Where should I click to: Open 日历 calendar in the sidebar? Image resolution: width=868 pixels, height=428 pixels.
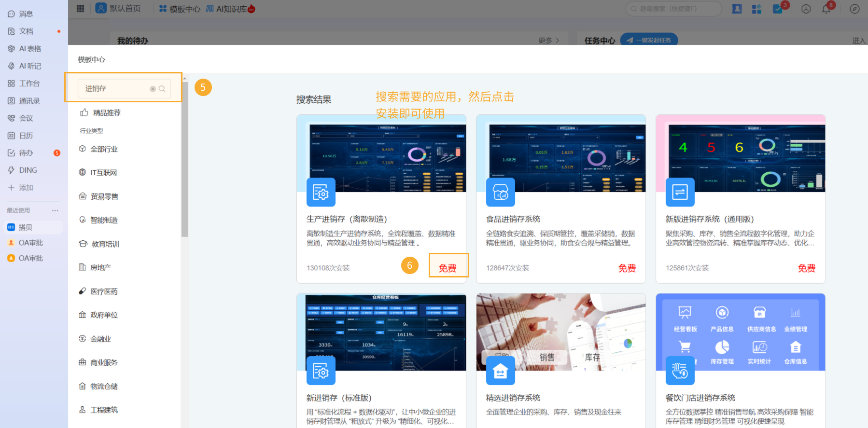(x=21, y=136)
